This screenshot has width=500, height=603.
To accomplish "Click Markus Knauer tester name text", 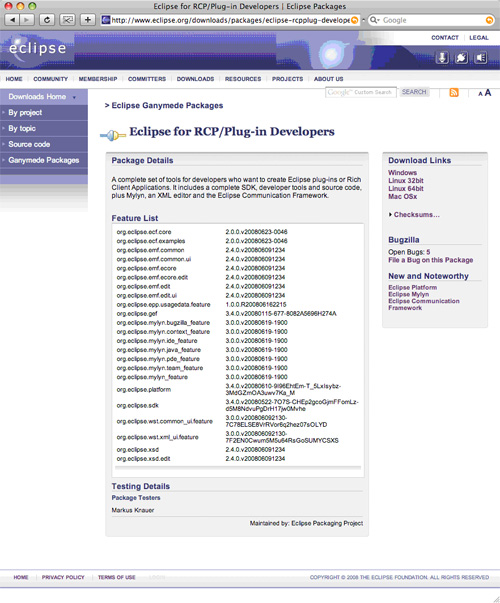I will (x=133, y=510).
